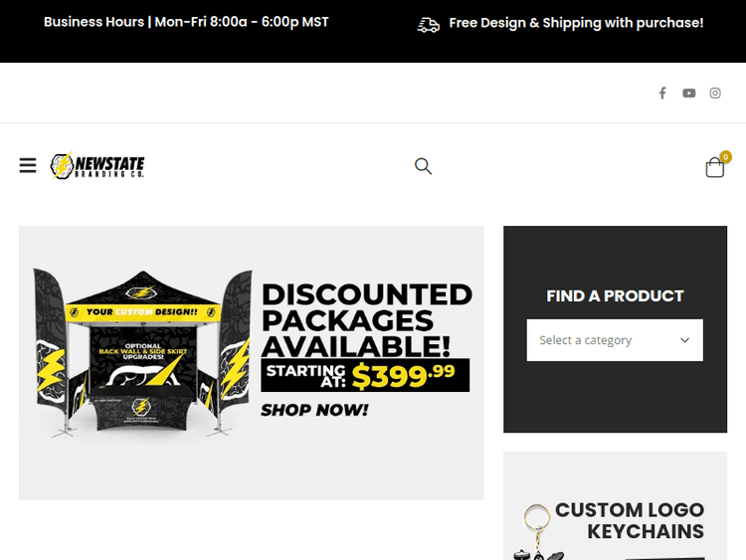This screenshot has height=560, width=746.
Task: Click the Discounted Packages Available headline
Action: pos(367,320)
